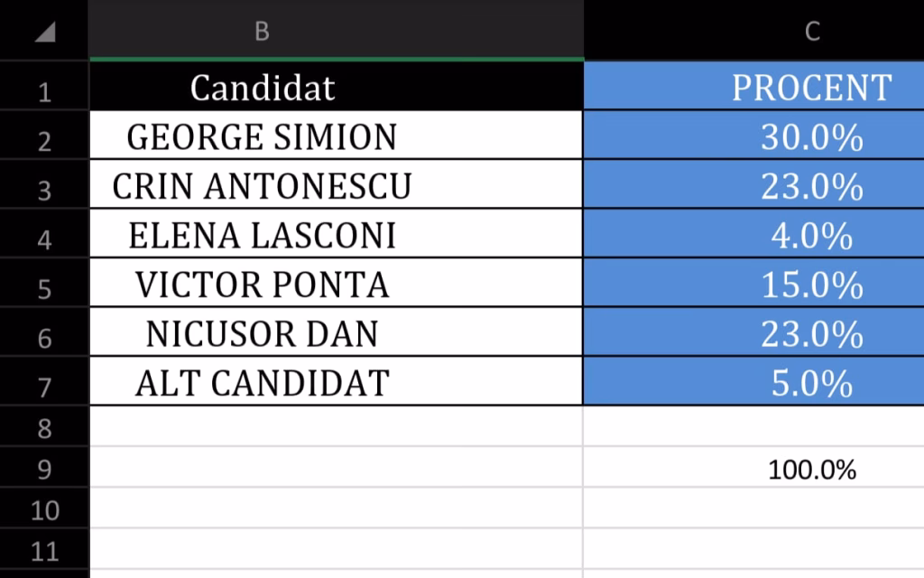Click the 15.0% percentage cell

pyautogui.click(x=811, y=284)
